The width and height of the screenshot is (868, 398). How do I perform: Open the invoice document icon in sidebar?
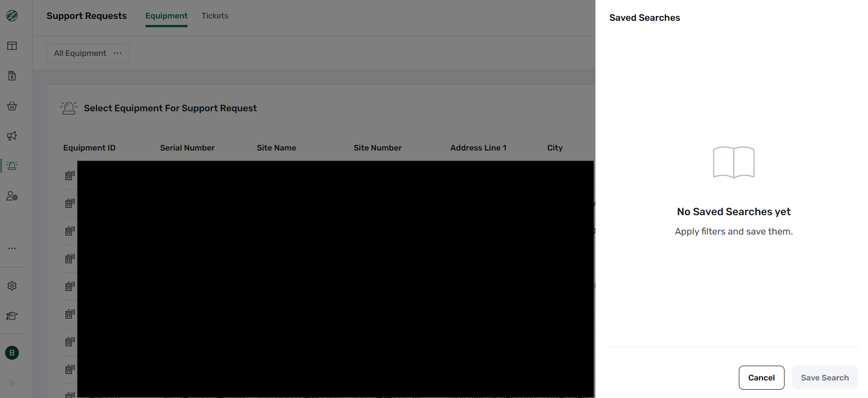click(x=12, y=76)
